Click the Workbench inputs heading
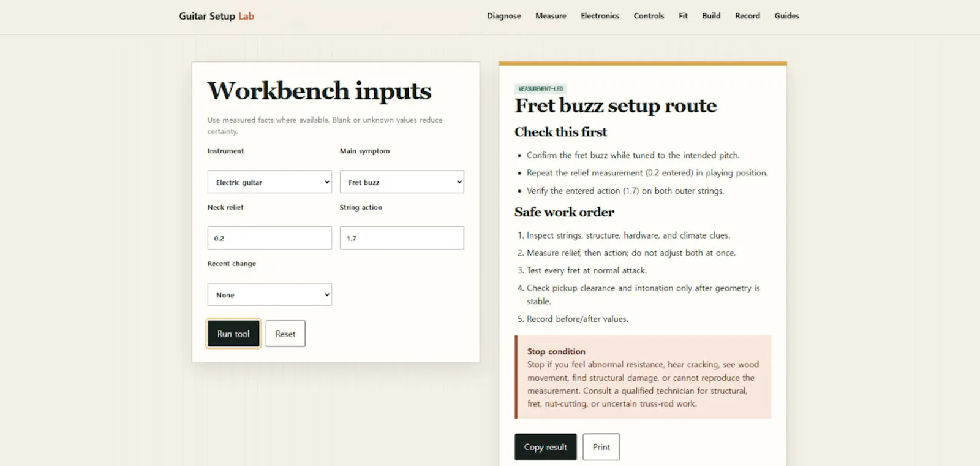This screenshot has height=466, width=980. point(319,91)
